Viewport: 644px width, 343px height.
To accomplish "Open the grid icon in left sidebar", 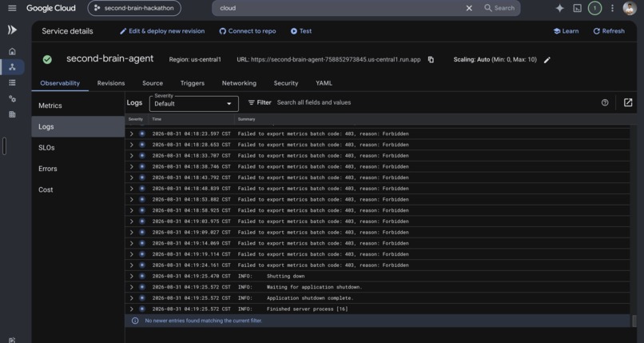I will tap(12, 114).
